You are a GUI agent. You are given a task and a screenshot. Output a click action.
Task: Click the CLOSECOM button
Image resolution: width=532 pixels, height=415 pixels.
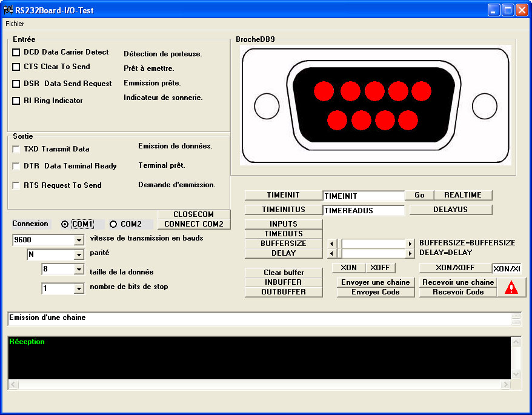point(194,214)
